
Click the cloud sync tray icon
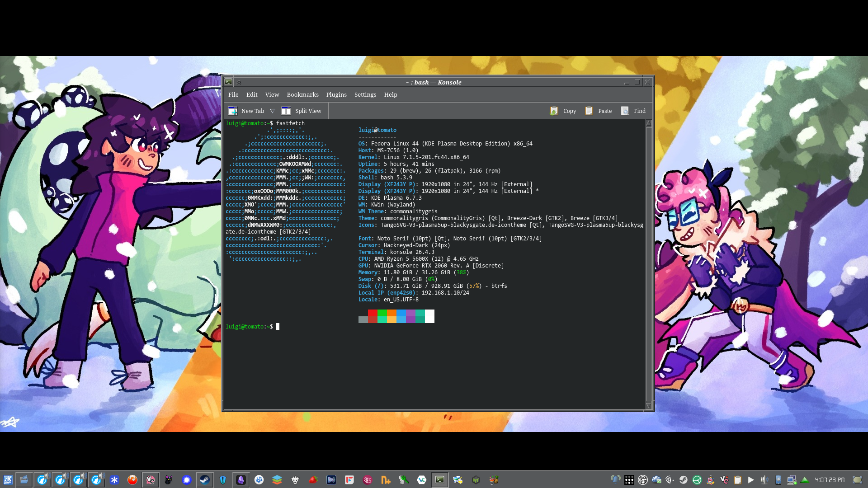coord(656,480)
